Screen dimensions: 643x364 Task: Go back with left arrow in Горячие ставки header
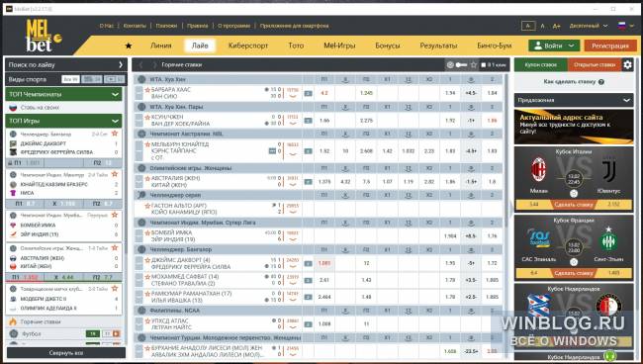point(141,64)
